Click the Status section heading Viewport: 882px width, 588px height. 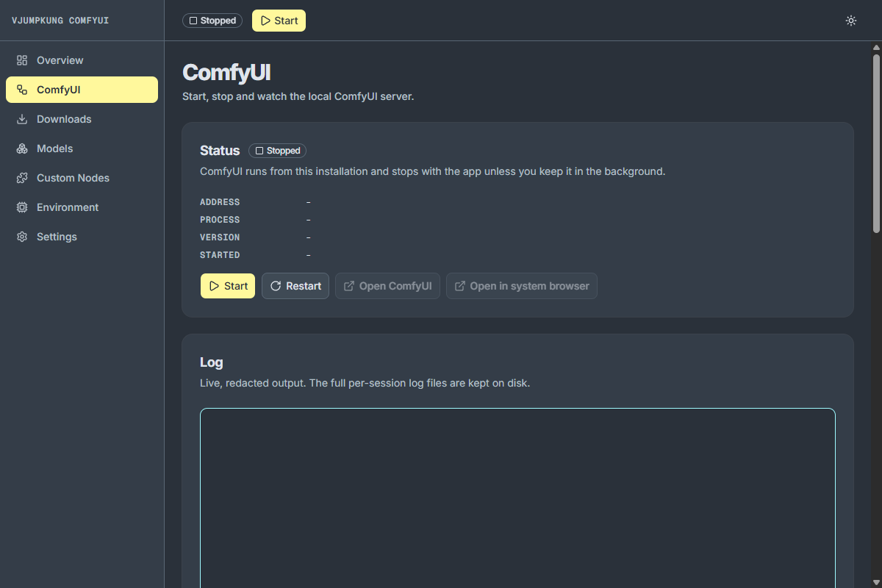click(220, 151)
